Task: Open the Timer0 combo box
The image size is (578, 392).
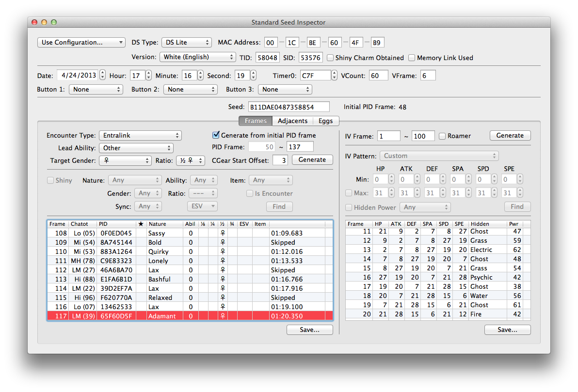Action: 319,76
